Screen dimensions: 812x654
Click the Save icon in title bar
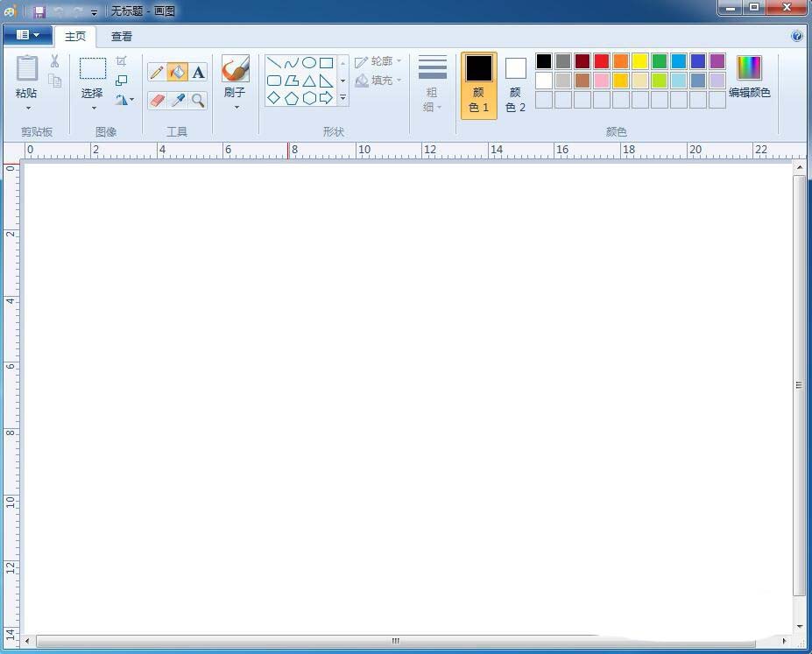tap(39, 11)
